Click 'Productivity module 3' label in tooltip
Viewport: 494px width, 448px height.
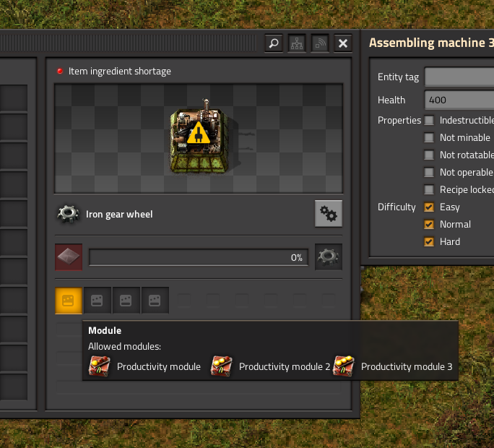point(407,366)
